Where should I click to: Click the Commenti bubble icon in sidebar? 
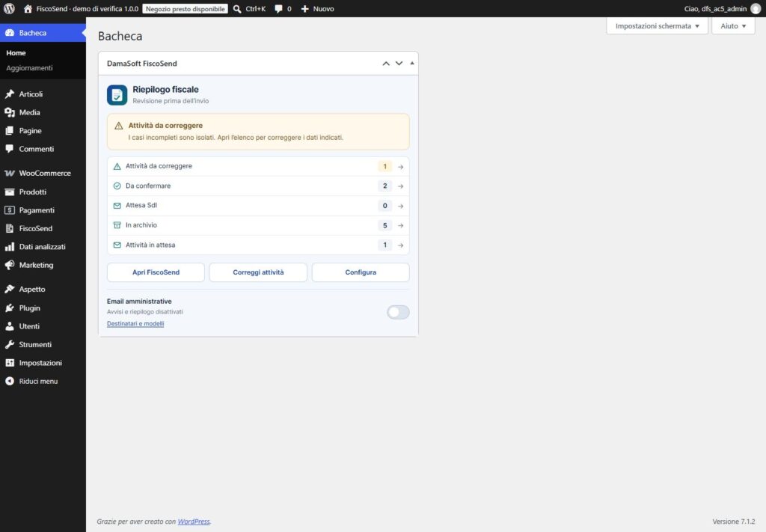click(9, 149)
